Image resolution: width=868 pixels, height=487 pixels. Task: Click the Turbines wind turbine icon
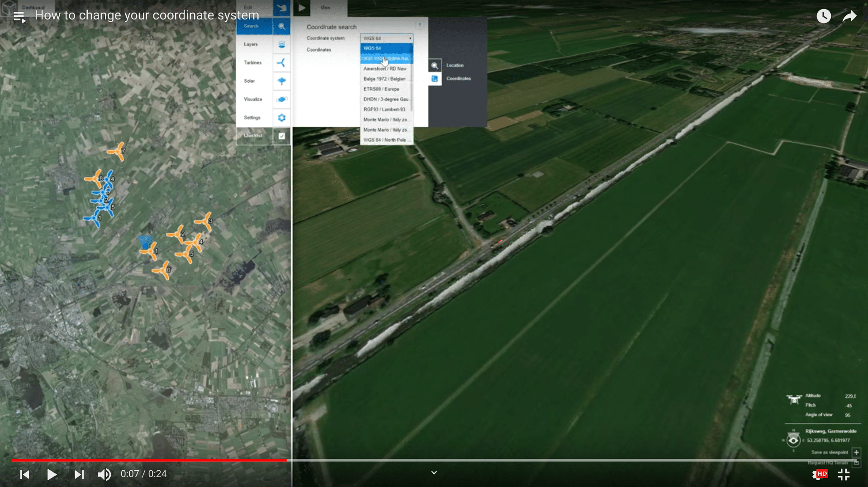click(281, 63)
